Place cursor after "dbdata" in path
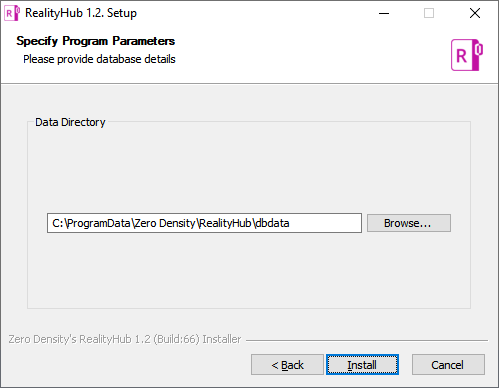 (290, 223)
